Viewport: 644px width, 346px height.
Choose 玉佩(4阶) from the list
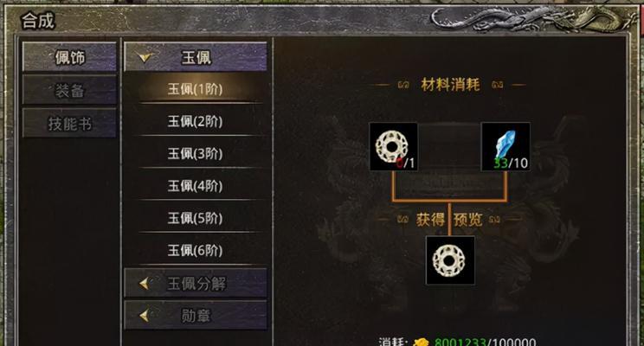(196, 185)
